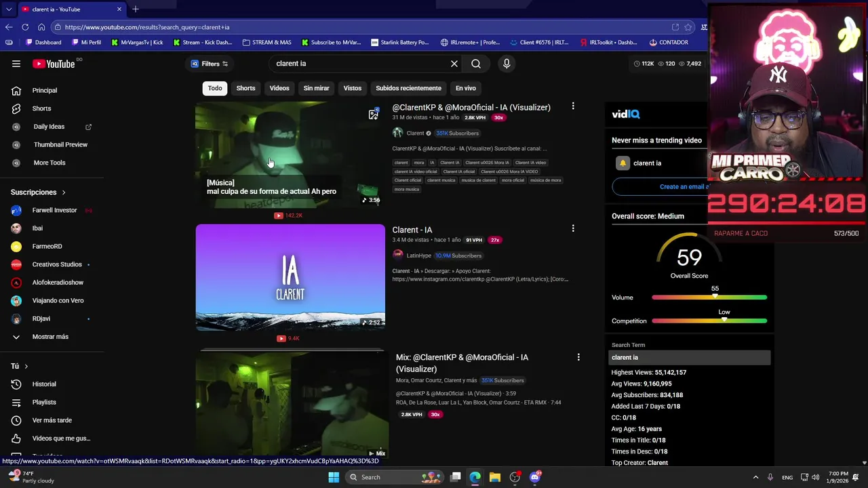Open Historial in the sidebar
The image size is (868, 488).
click(44, 384)
